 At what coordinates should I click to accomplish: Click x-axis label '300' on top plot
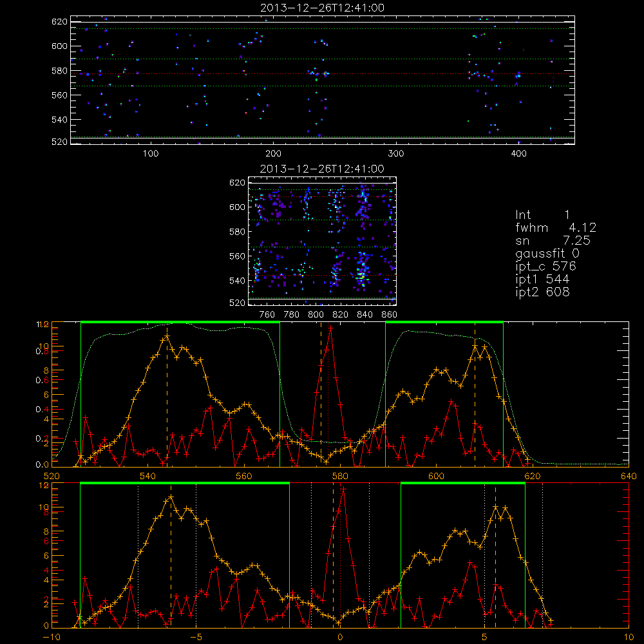click(396, 154)
